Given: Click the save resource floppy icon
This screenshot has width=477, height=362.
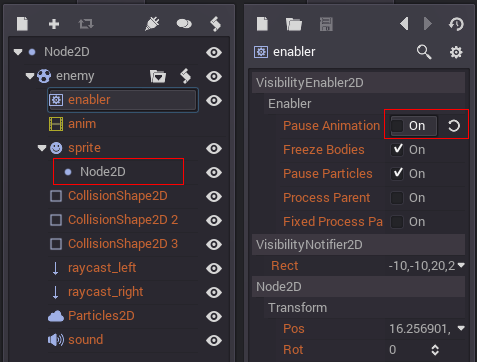Looking at the screenshot, I should click(326, 24).
